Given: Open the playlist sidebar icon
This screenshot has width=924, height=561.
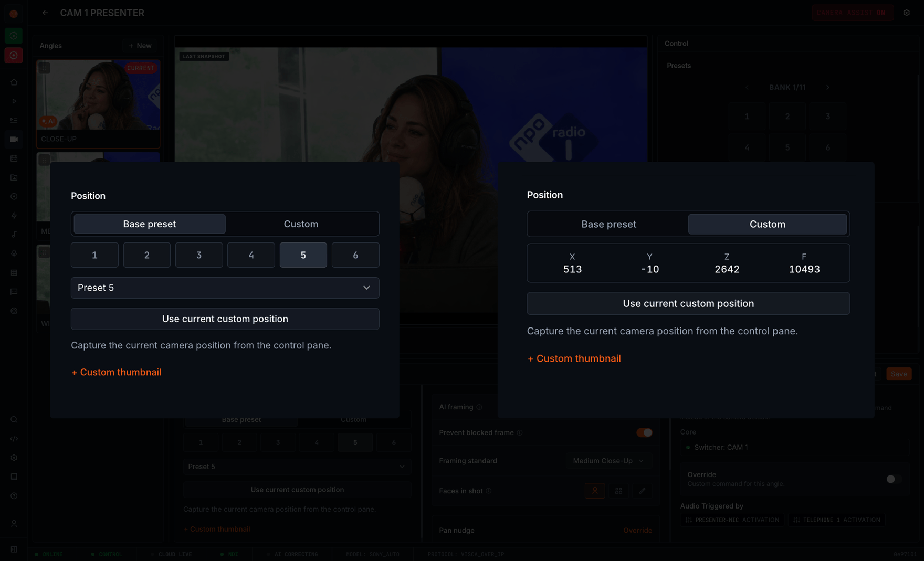Looking at the screenshot, I should (x=14, y=120).
